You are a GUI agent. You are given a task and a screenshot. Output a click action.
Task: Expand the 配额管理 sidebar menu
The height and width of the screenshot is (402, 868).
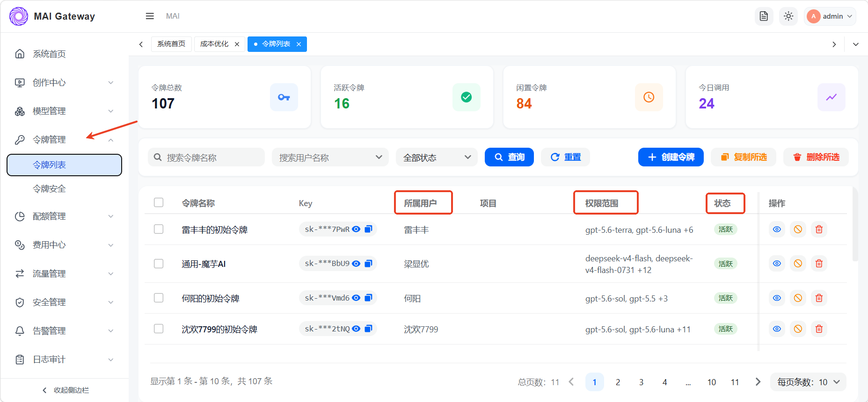tap(65, 216)
